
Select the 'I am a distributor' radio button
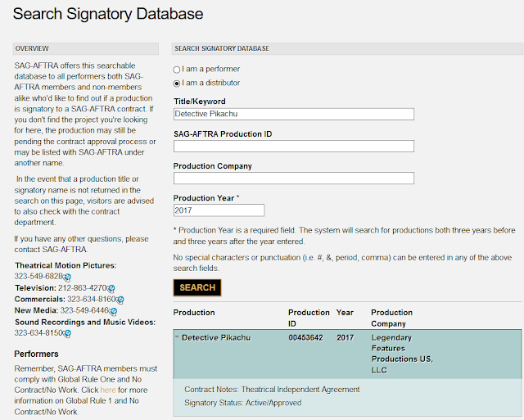point(177,84)
